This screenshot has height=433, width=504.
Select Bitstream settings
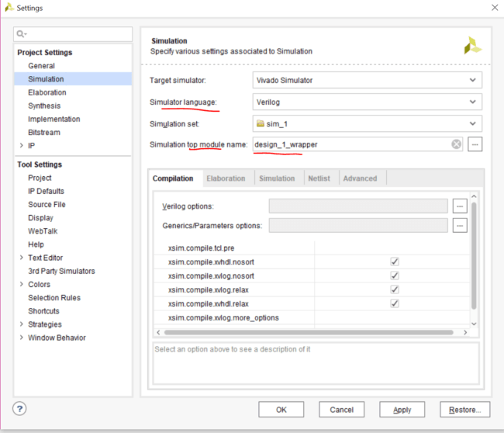coord(44,132)
